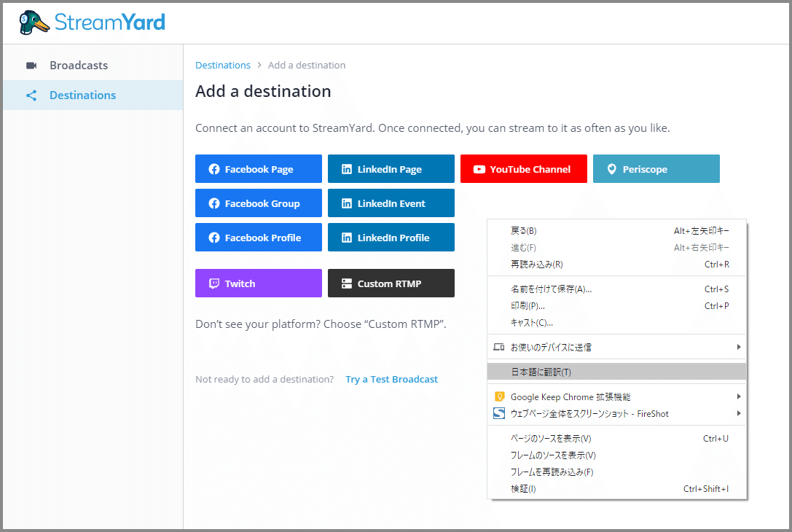Click the Custom RTMP server icon
Viewport: 792px width, 532px height.
click(x=347, y=283)
